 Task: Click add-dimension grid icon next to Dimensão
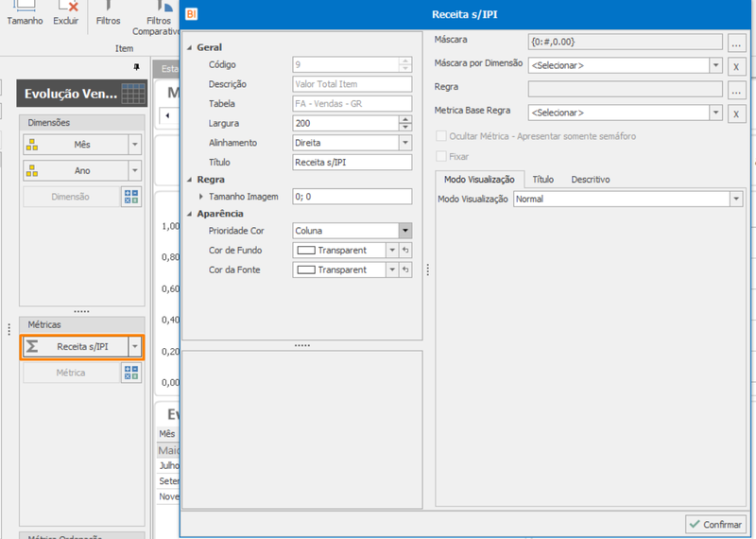[131, 197]
